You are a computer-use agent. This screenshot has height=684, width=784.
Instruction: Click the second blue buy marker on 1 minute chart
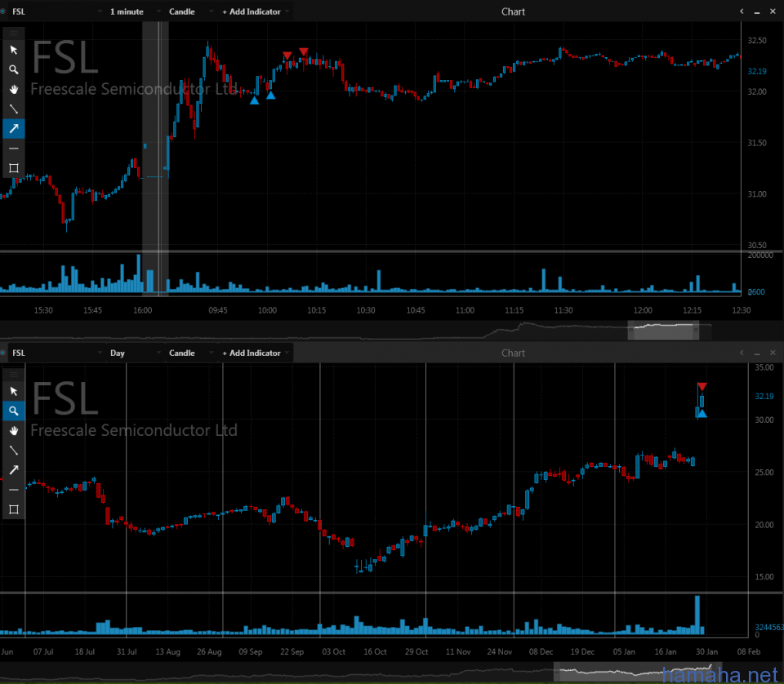click(270, 95)
